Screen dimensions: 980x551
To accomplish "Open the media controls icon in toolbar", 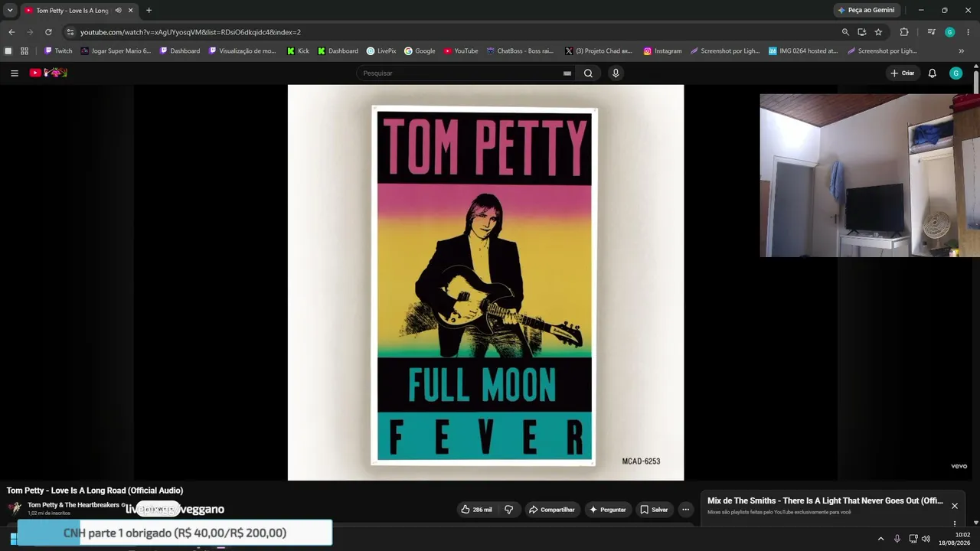I will [931, 32].
